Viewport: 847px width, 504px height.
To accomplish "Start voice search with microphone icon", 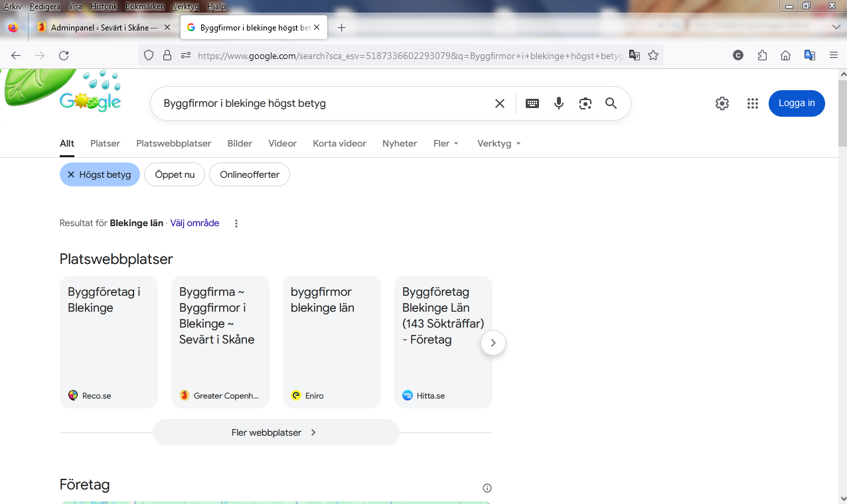I will 559,103.
